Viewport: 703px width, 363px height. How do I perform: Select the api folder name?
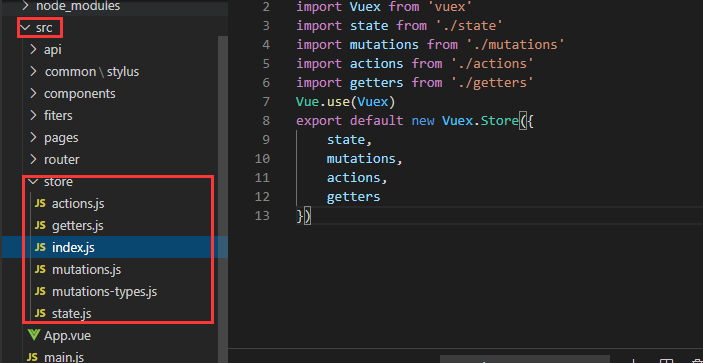53,50
